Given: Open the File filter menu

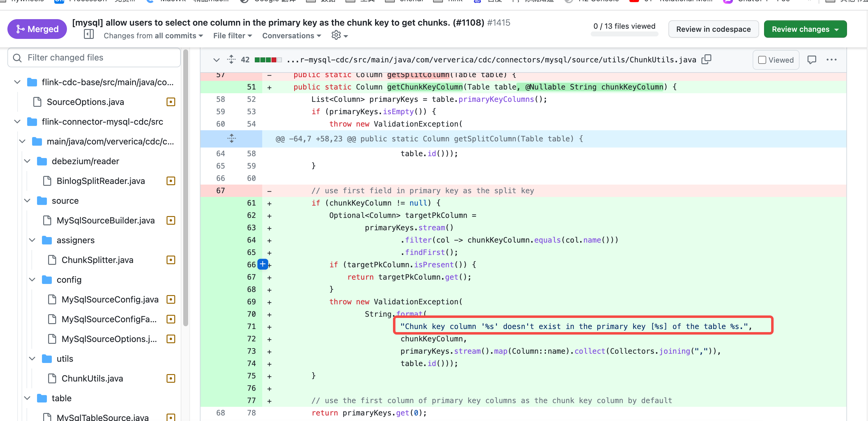Looking at the screenshot, I should click(232, 36).
